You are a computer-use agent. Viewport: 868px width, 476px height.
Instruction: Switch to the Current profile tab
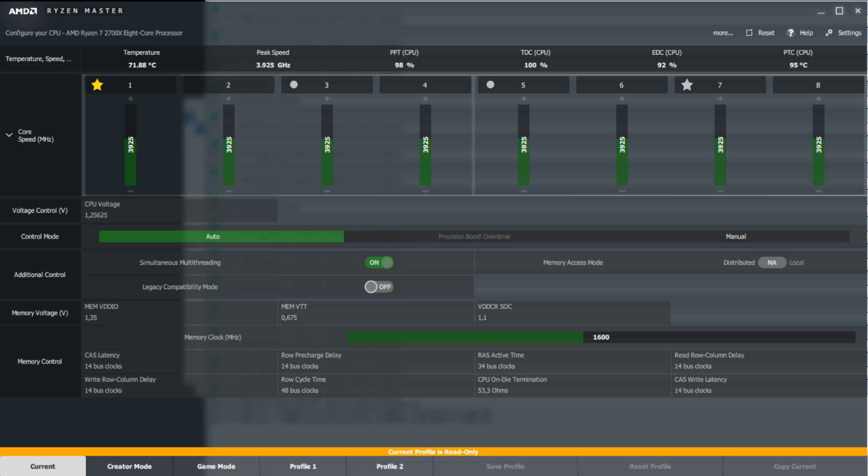coord(43,466)
